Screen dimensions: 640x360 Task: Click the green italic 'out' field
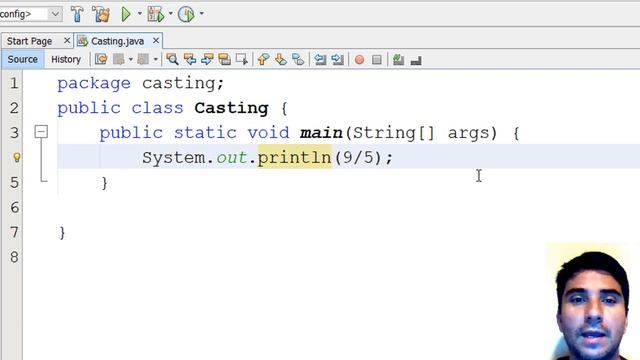(231, 158)
